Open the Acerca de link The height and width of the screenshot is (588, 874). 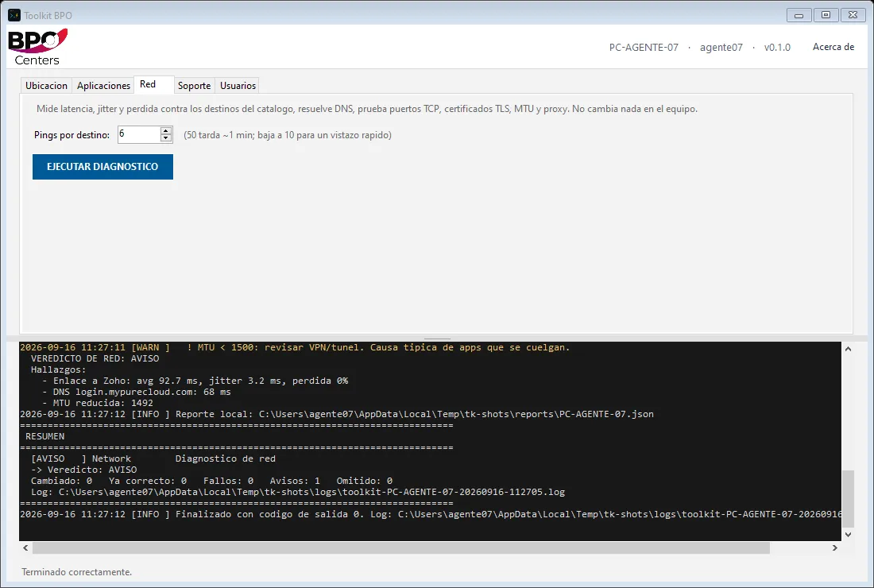click(x=833, y=47)
